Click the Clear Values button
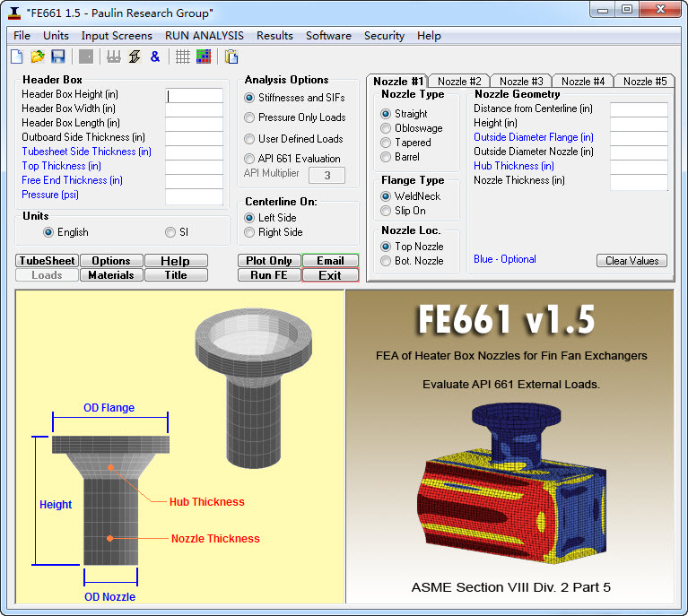Image resolution: width=688 pixels, height=616 pixels. point(631,261)
